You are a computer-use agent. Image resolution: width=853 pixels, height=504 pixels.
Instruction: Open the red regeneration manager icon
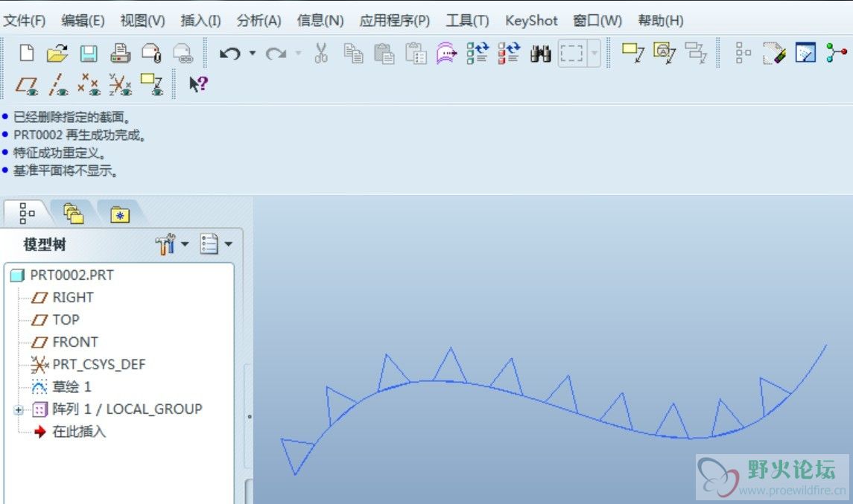click(509, 54)
